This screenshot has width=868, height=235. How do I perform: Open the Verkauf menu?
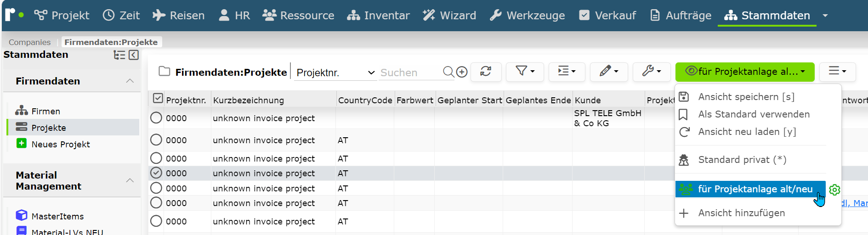pos(607,15)
